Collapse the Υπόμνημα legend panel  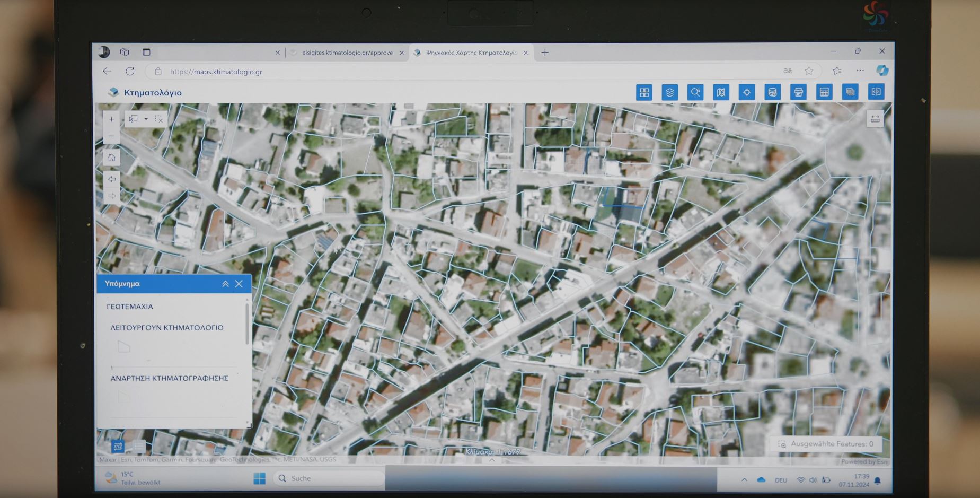pos(225,284)
